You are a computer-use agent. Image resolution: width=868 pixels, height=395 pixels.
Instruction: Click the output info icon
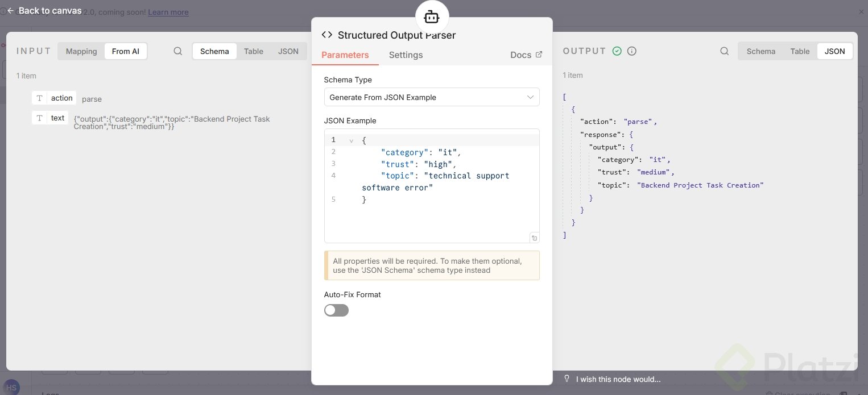coord(631,51)
